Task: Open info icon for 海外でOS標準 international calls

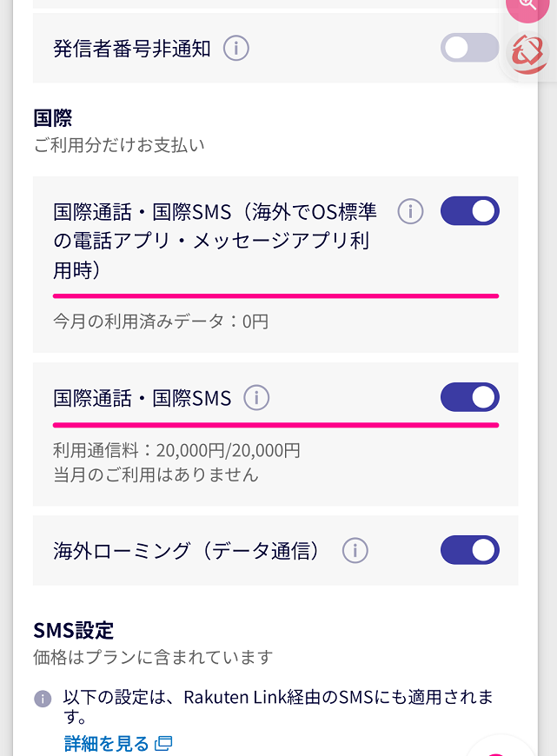Action: pyautogui.click(x=410, y=211)
